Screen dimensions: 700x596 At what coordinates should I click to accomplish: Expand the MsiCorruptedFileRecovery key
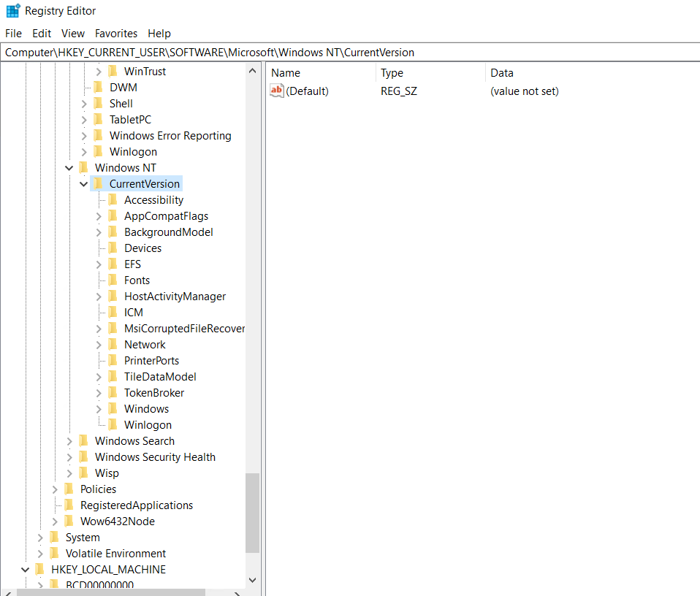pyautogui.click(x=99, y=329)
